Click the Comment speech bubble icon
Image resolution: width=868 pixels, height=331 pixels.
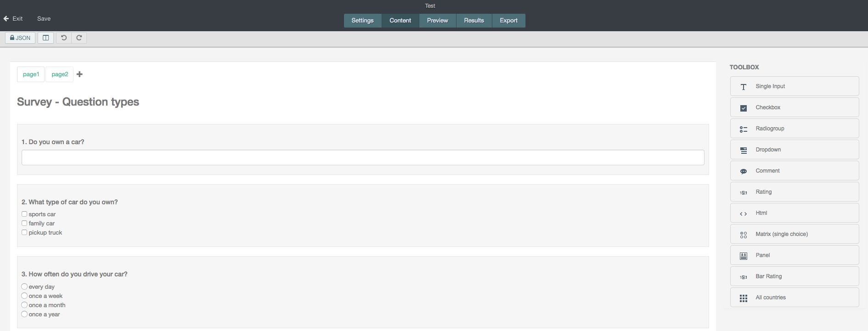(744, 171)
